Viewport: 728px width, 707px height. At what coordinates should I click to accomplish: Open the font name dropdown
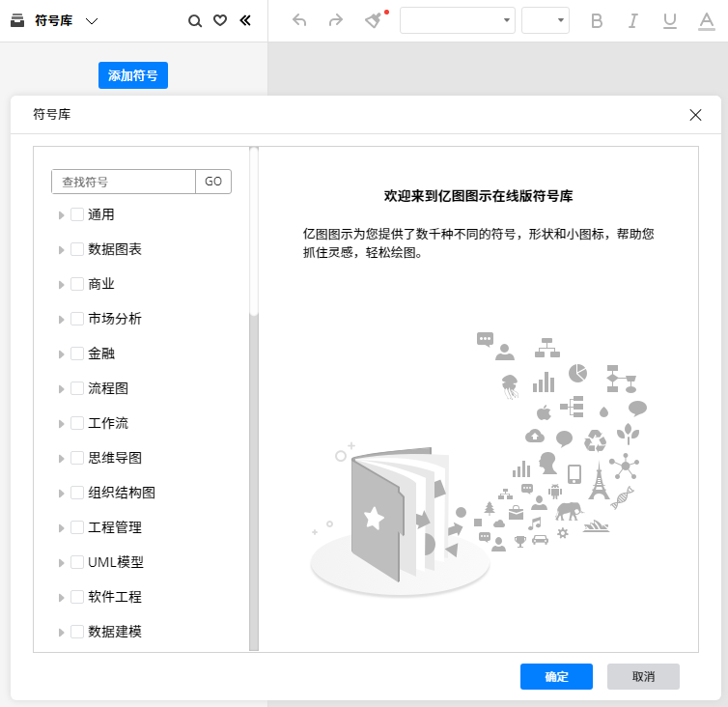458,20
